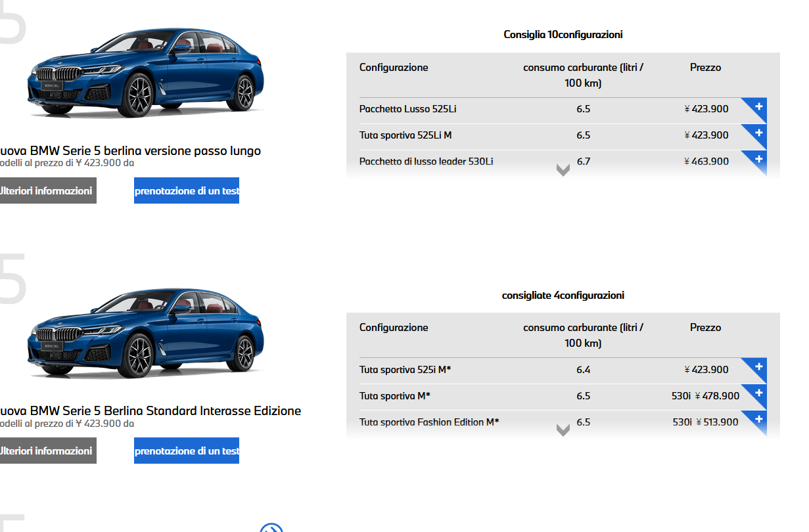Screen dimensions: 809x532
Task: Open the BMW Serie 5 versione passo lungo title
Action: [130, 151]
